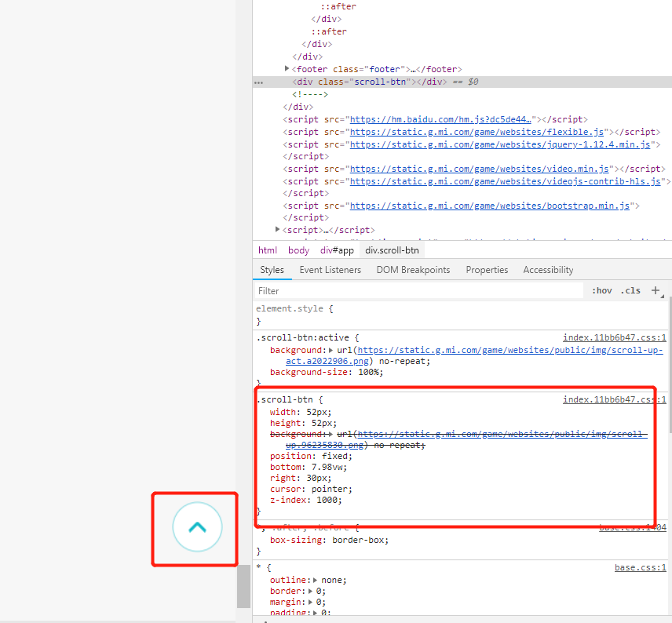
Task: Expand the background value in .scroll-btn:active
Action: click(x=331, y=350)
